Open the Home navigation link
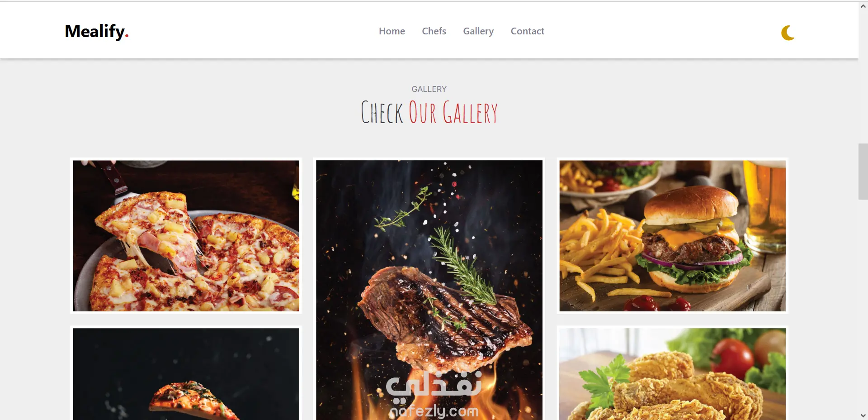Viewport: 868px width, 420px height. 392,31
